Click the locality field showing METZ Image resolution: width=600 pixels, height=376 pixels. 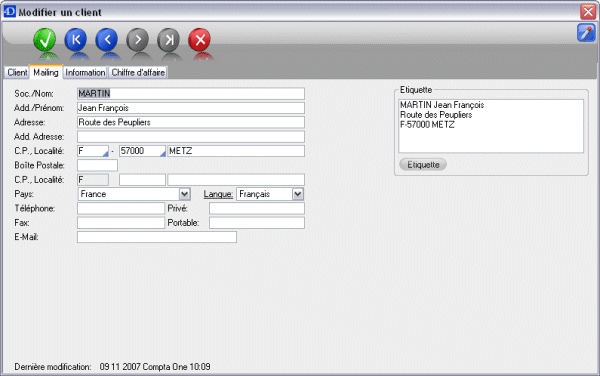(x=236, y=151)
